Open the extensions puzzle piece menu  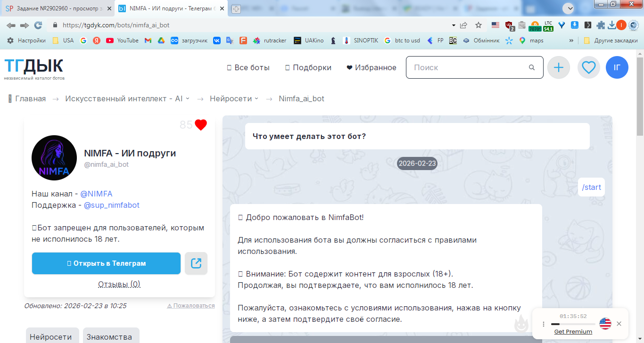[x=601, y=25]
